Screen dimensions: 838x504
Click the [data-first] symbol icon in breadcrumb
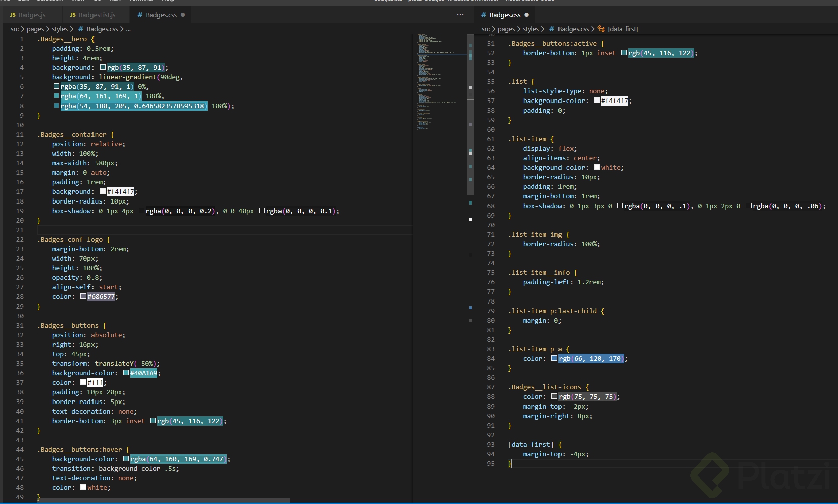601,29
